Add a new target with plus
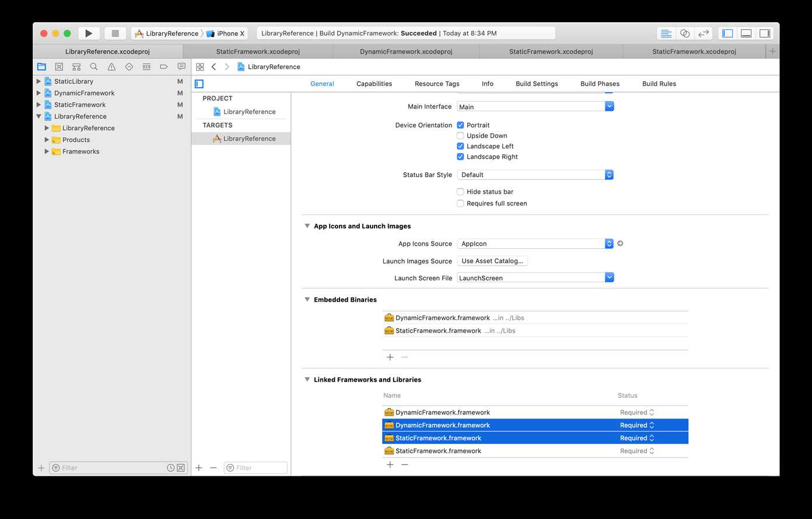812x519 pixels. [x=199, y=468]
